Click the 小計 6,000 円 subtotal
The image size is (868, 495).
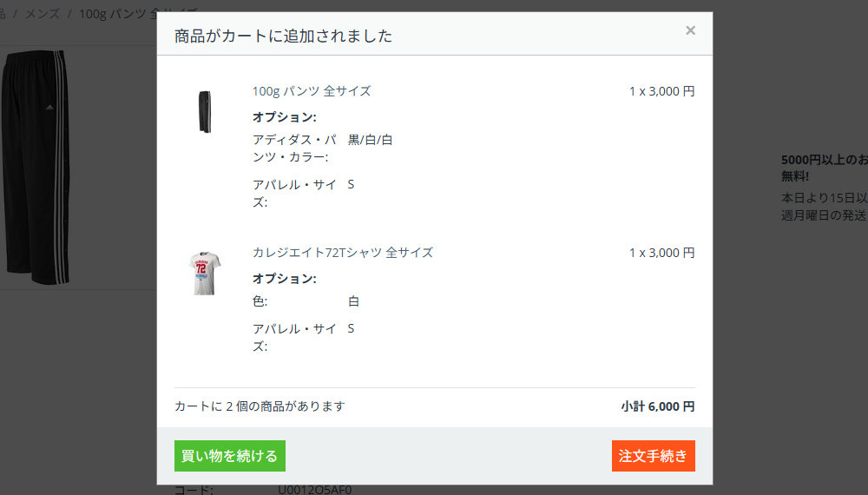click(x=657, y=406)
